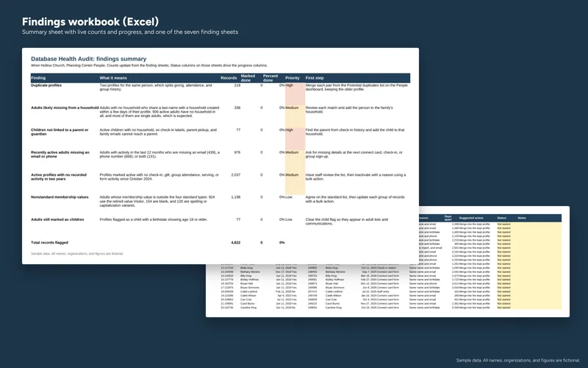
Task: Select the records count 119 for Duplicate profiles
Action: pyautogui.click(x=237, y=85)
